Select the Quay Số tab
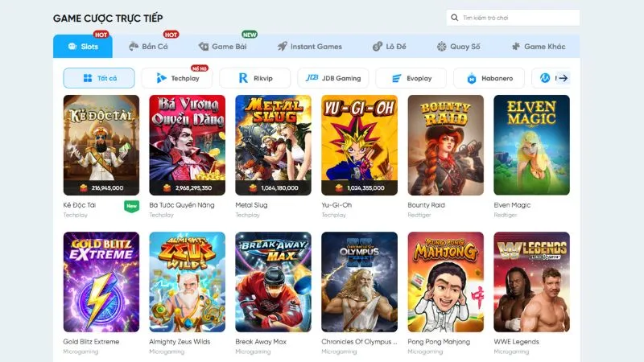Screen dimensions: 644x362 (x=458, y=47)
